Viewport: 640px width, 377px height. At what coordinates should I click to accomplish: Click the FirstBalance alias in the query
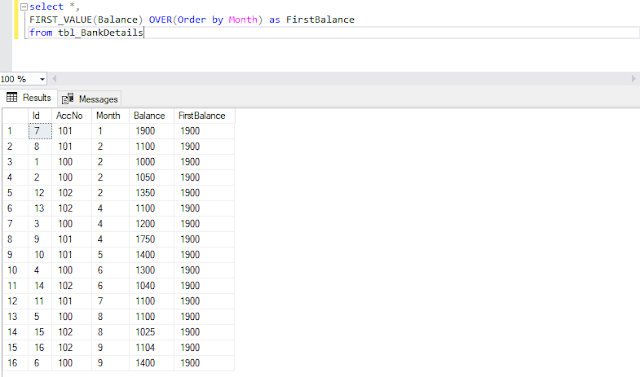coord(320,20)
